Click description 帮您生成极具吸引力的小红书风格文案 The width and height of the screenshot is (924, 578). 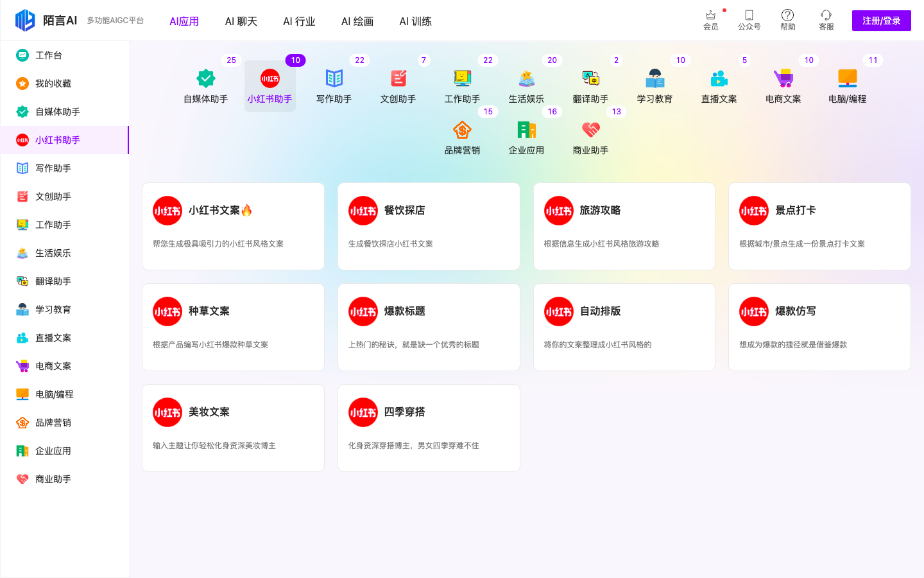click(218, 244)
